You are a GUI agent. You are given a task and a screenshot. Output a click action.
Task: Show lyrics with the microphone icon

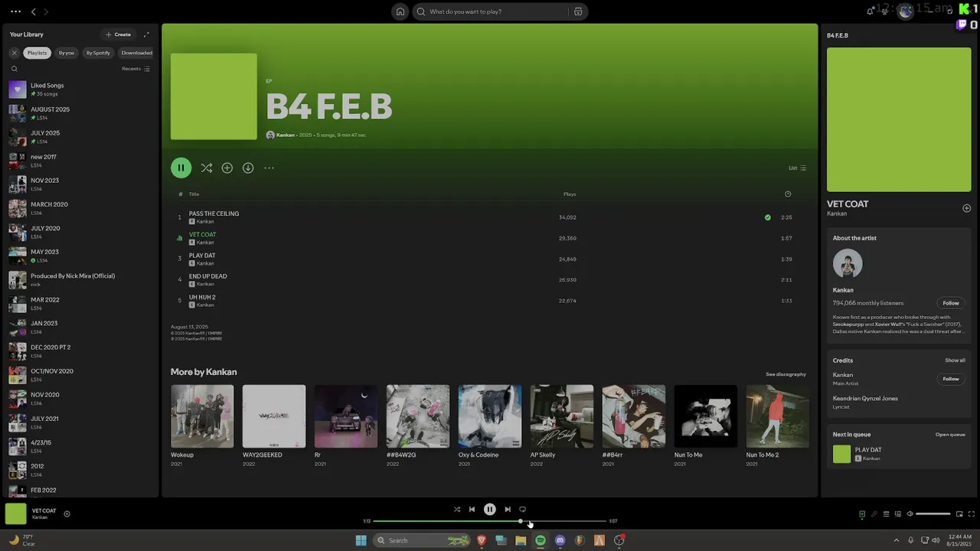click(874, 514)
